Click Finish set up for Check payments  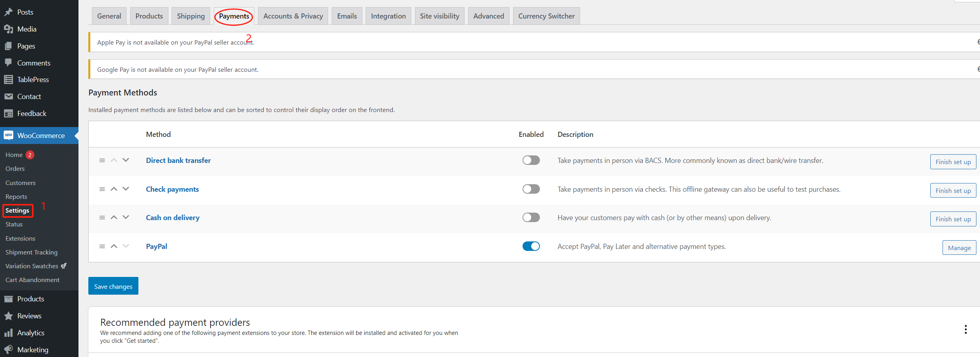[x=953, y=191]
